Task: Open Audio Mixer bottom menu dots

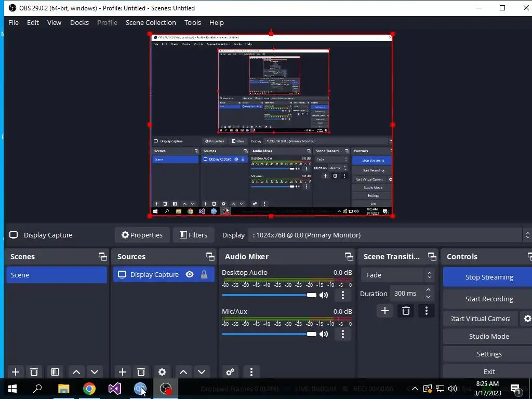Action: point(251,372)
